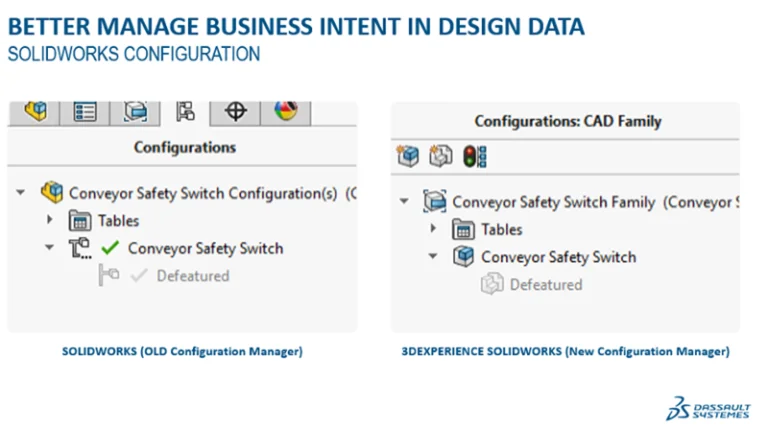Select the ConfigurationManager tab
The width and height of the screenshot is (768, 430).
(185, 111)
